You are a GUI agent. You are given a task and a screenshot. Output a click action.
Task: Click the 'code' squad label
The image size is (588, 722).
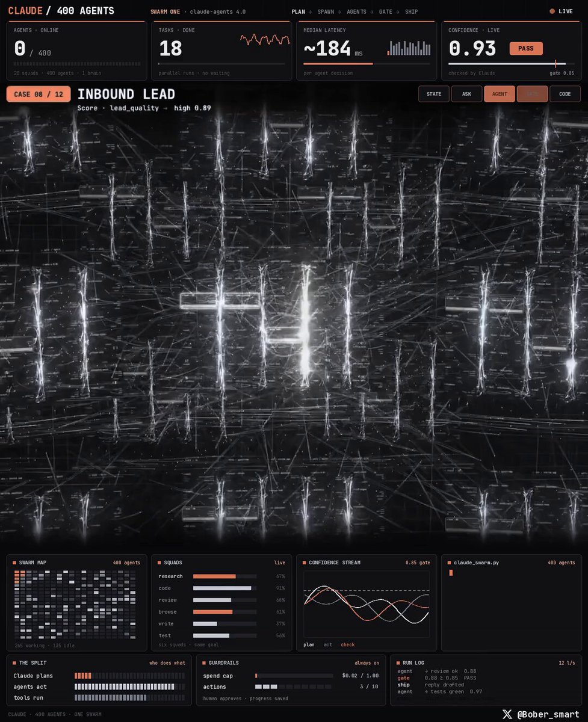click(165, 588)
